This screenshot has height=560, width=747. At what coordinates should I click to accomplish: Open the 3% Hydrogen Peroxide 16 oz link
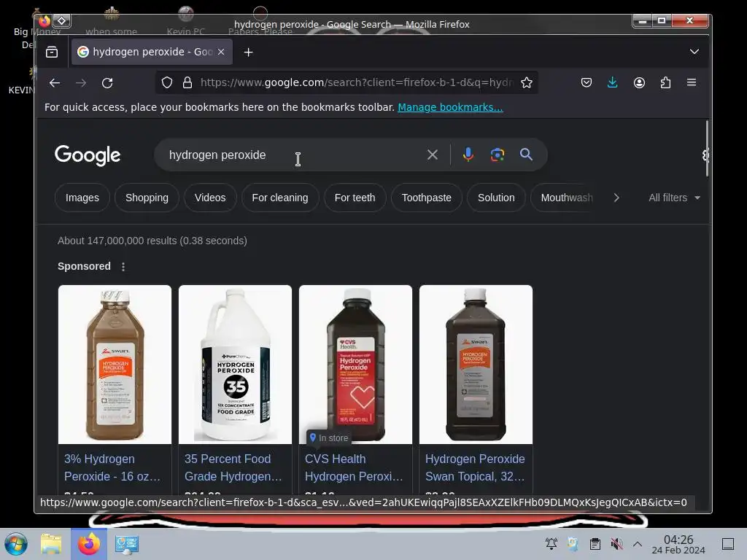[x=112, y=467]
